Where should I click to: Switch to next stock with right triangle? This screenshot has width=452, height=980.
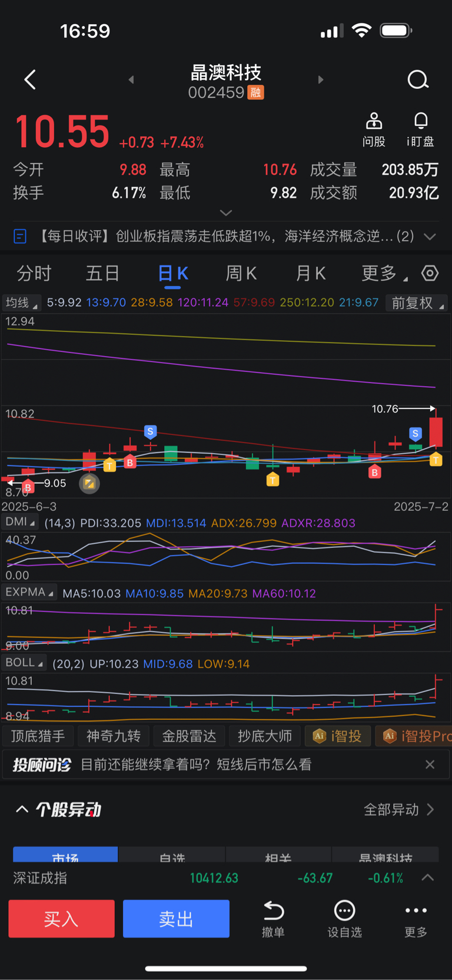tap(321, 79)
